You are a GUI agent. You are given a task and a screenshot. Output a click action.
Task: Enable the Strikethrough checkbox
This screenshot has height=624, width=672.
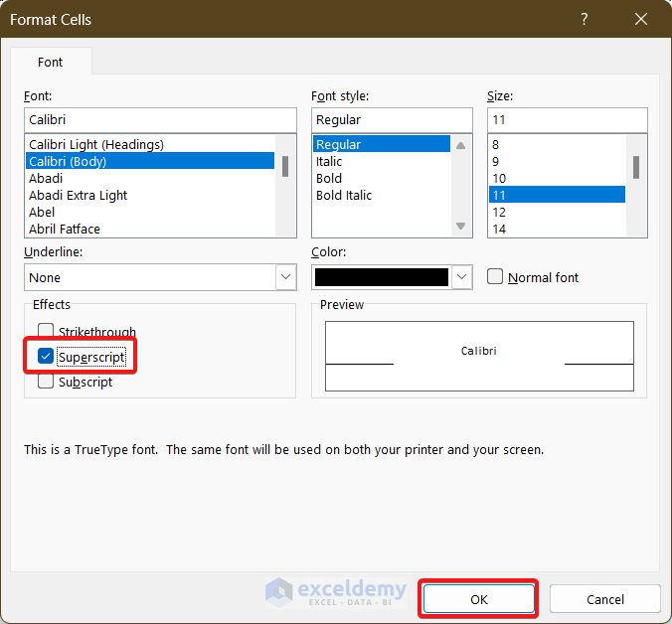pos(46,332)
